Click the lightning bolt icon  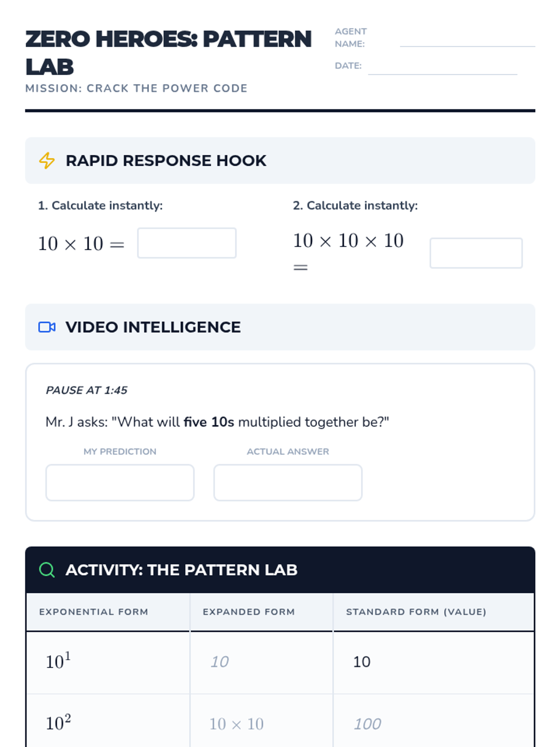(x=47, y=161)
